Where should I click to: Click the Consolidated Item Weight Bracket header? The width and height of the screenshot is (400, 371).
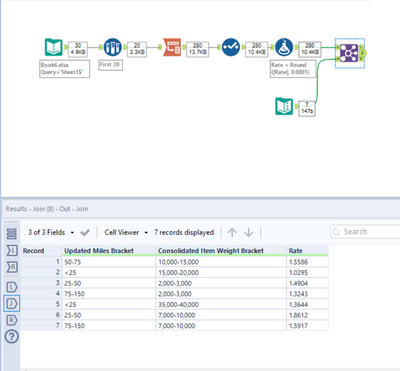point(221,251)
